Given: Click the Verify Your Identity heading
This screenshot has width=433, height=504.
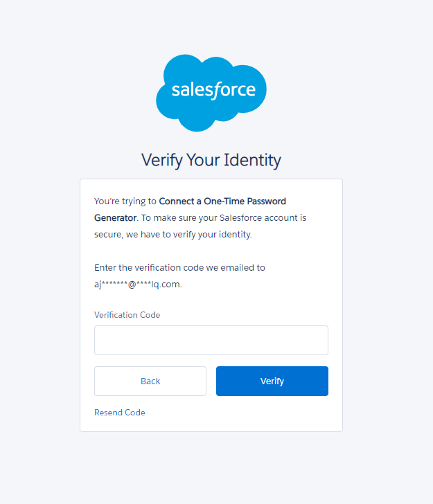Looking at the screenshot, I should tap(211, 160).
